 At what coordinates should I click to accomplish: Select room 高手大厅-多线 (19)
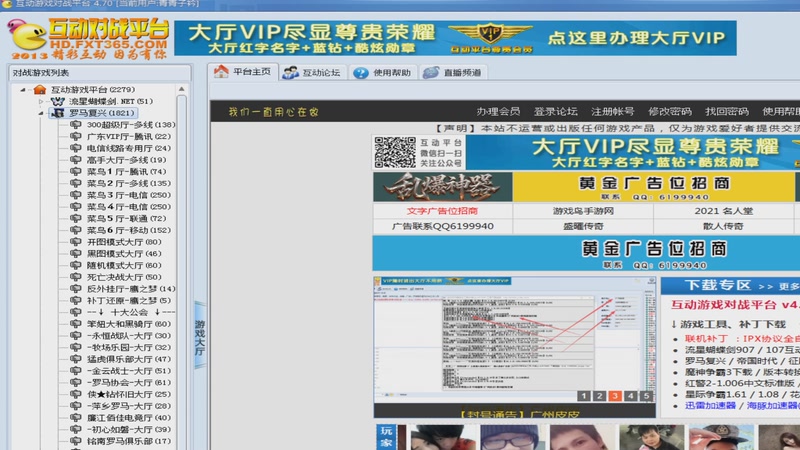[x=127, y=160]
